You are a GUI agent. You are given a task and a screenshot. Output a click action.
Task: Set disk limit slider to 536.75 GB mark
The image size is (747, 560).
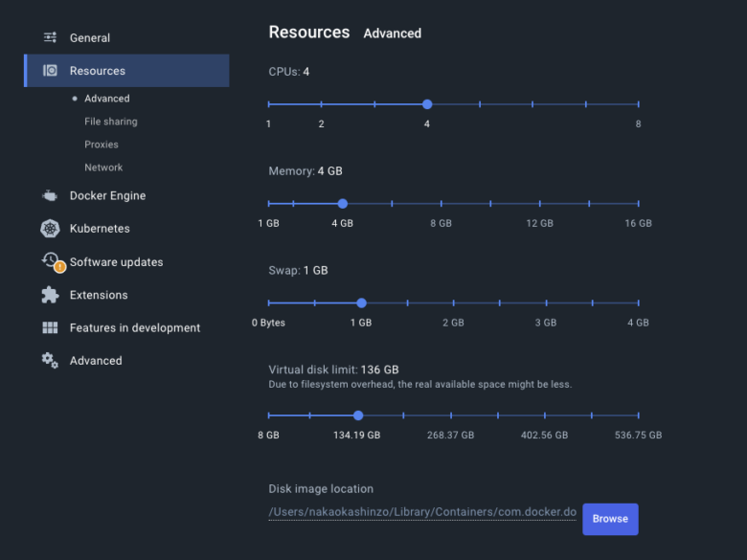(639, 415)
